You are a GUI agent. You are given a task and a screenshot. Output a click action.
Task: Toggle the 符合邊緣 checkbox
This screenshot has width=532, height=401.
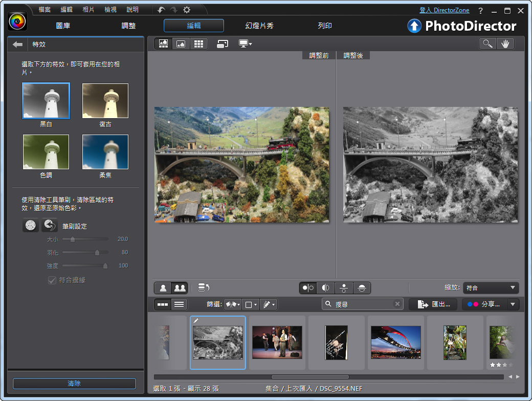52,280
